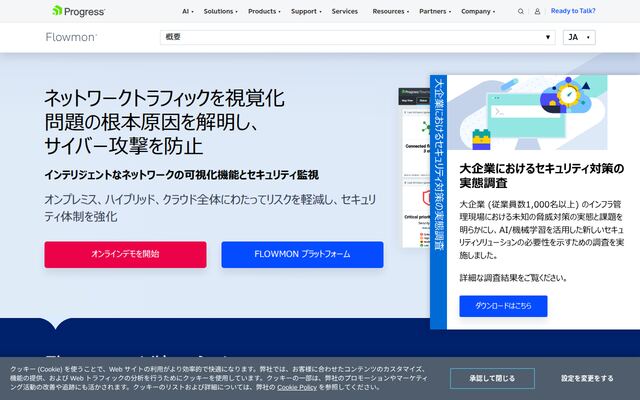Click the Flowmon product logo
This screenshot has height=400, width=640.
[x=71, y=37]
